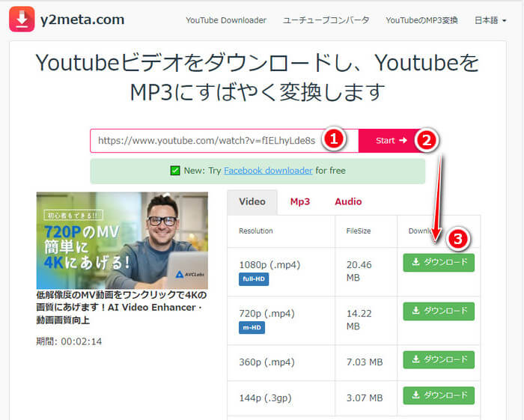The height and width of the screenshot is (420, 524).
Task: Download the 720p (.mp4) video
Action: coord(439,311)
